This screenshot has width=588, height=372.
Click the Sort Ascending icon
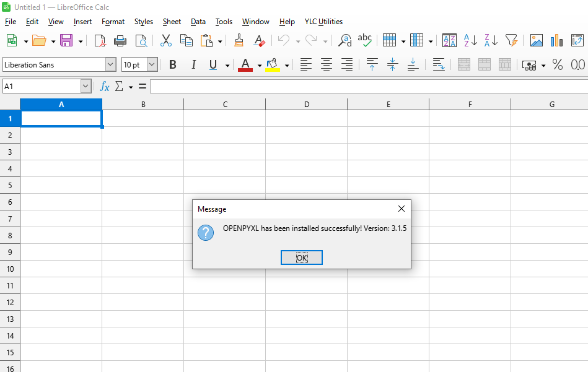click(470, 41)
